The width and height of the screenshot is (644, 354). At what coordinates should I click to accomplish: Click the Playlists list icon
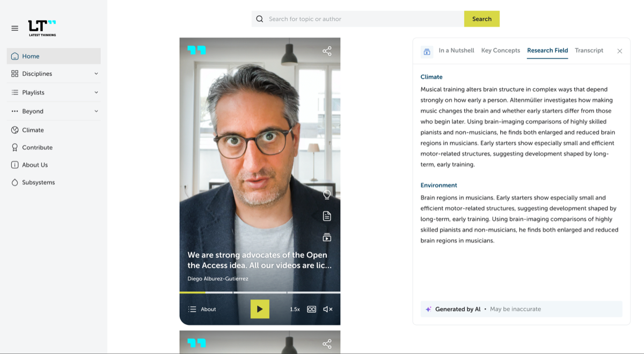pos(14,92)
